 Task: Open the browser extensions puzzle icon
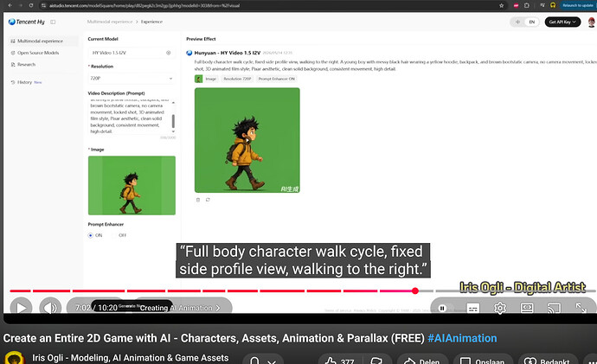(527, 5)
